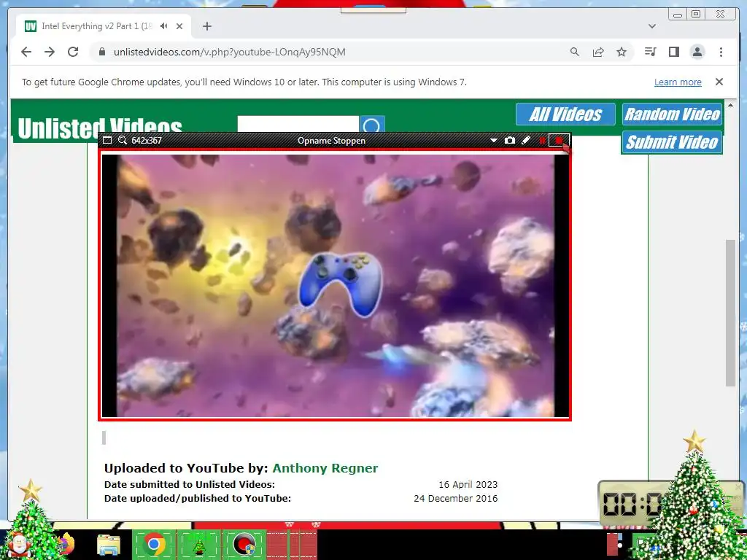The image size is (747, 560).
Task: Close the Intel Everything v2 tab
Action: [x=179, y=26]
